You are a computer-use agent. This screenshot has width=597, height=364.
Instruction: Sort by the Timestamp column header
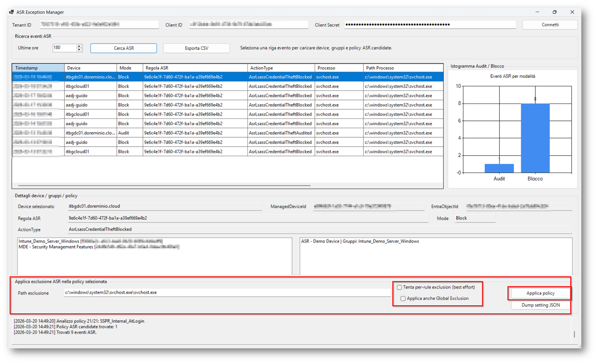[x=38, y=68]
